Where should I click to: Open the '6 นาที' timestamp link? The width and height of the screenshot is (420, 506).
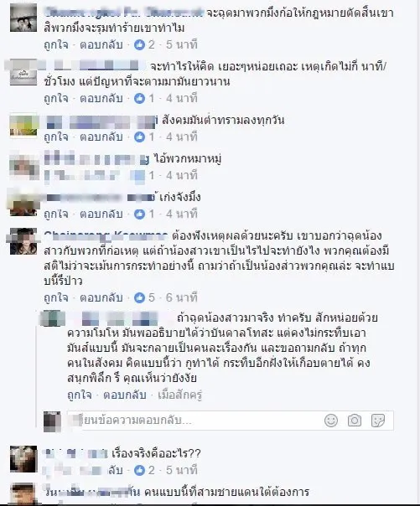[181, 297]
